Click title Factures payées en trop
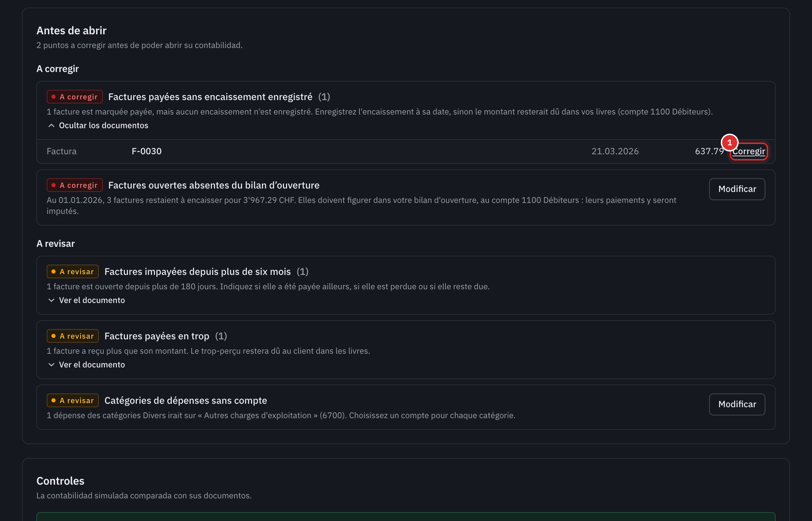 coord(157,336)
